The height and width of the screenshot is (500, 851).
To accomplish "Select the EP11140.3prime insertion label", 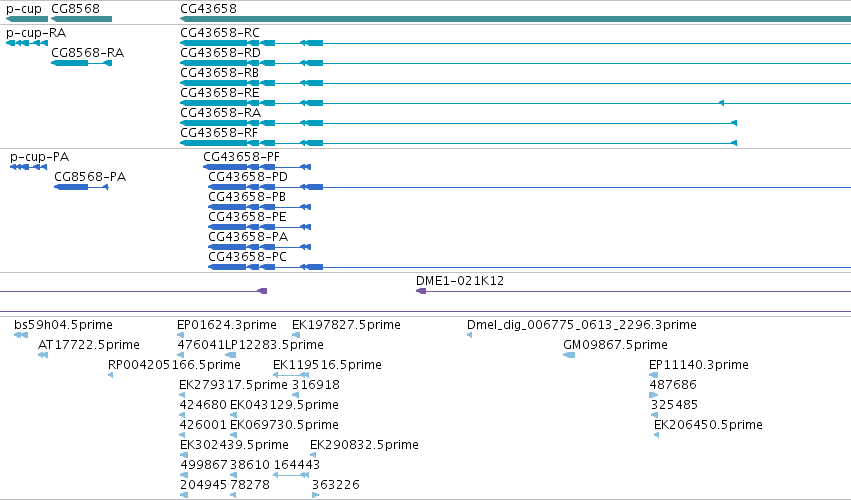I will (x=699, y=365).
